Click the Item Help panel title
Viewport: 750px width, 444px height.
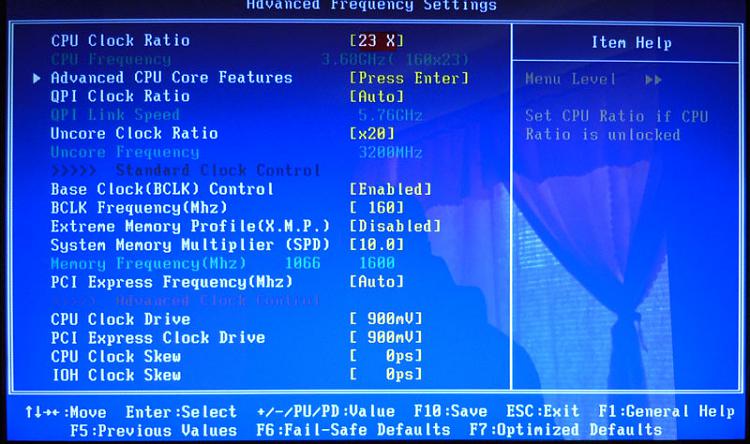[631, 43]
